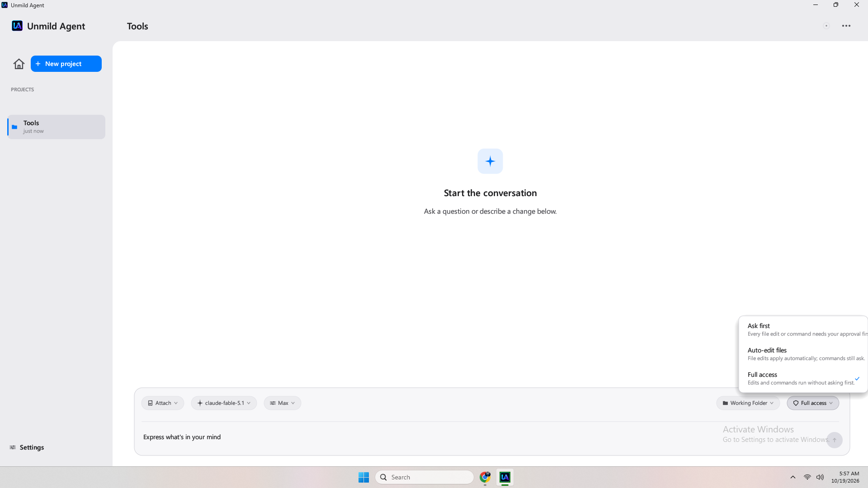Click the blue sparkle conversation icon

tap(490, 161)
